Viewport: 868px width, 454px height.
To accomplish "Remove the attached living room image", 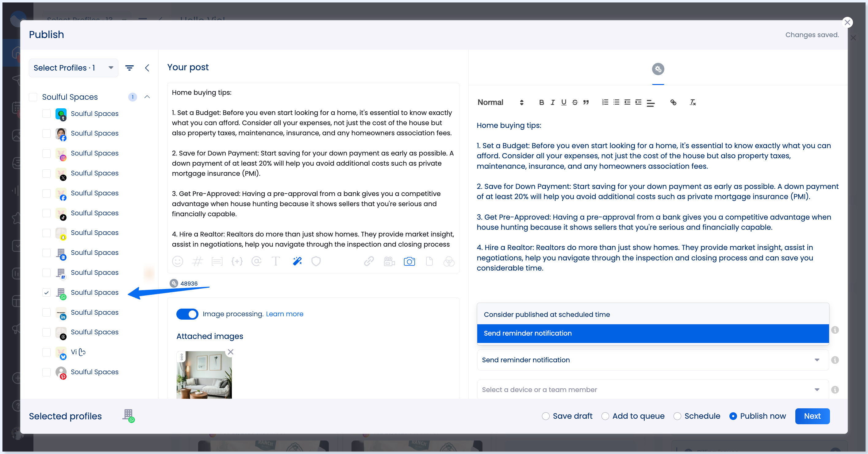I will click(230, 352).
